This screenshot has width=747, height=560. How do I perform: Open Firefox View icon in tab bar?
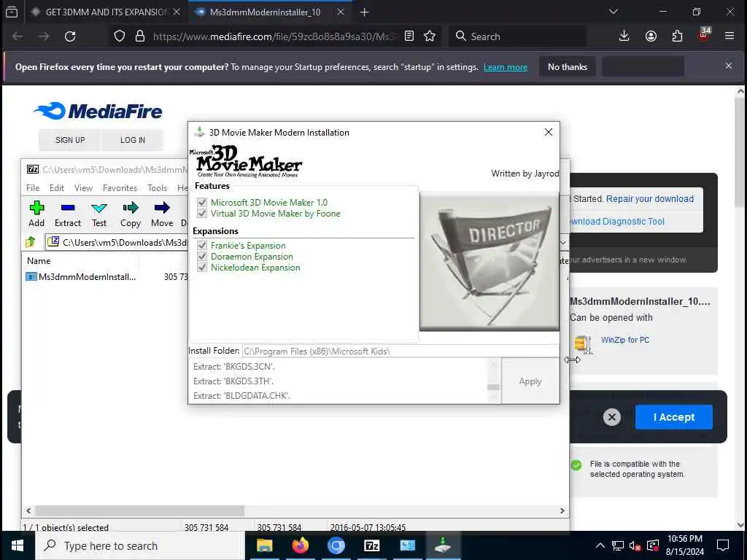12,12
